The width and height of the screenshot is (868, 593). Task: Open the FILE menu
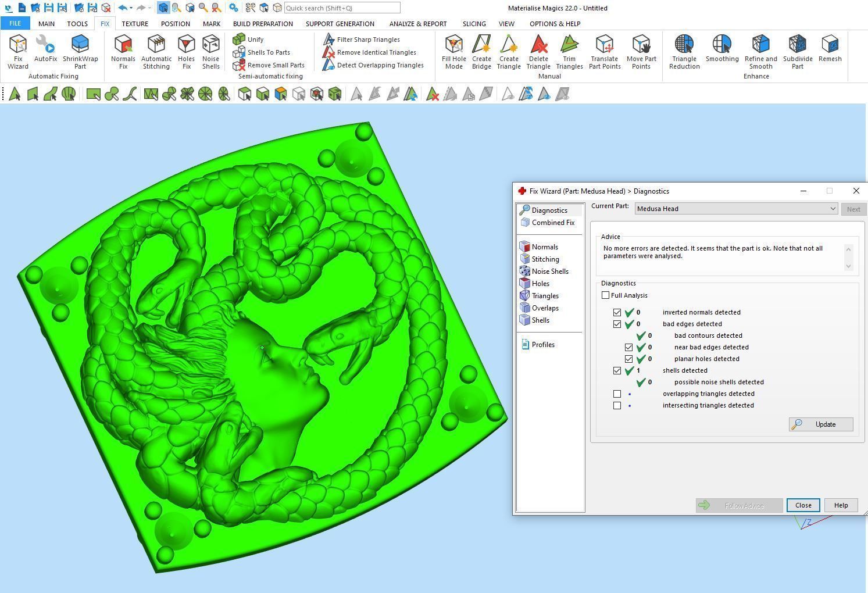coord(15,23)
